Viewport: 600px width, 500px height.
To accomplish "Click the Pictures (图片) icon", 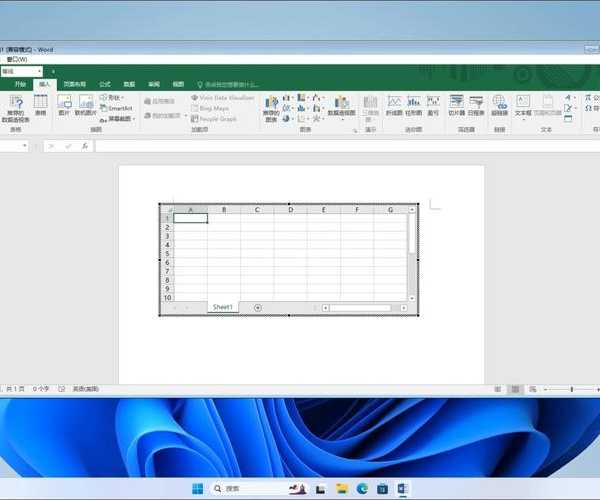I will [x=64, y=103].
